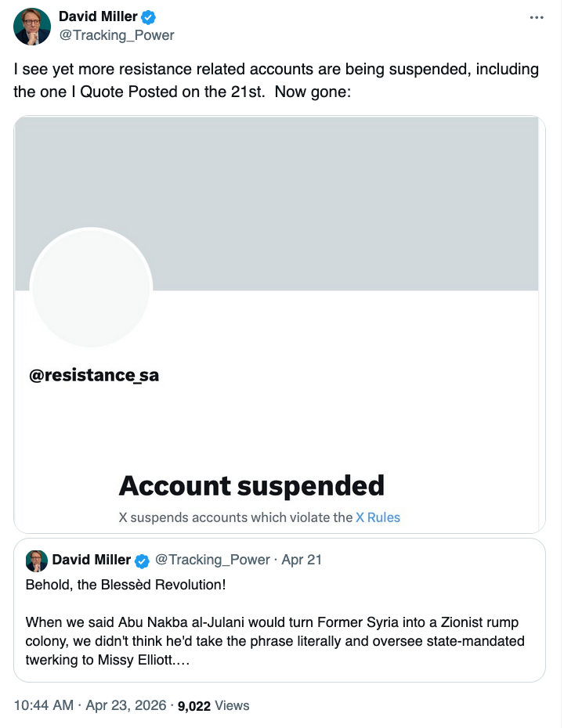Click the David Miller name in the quoted post

point(91,560)
